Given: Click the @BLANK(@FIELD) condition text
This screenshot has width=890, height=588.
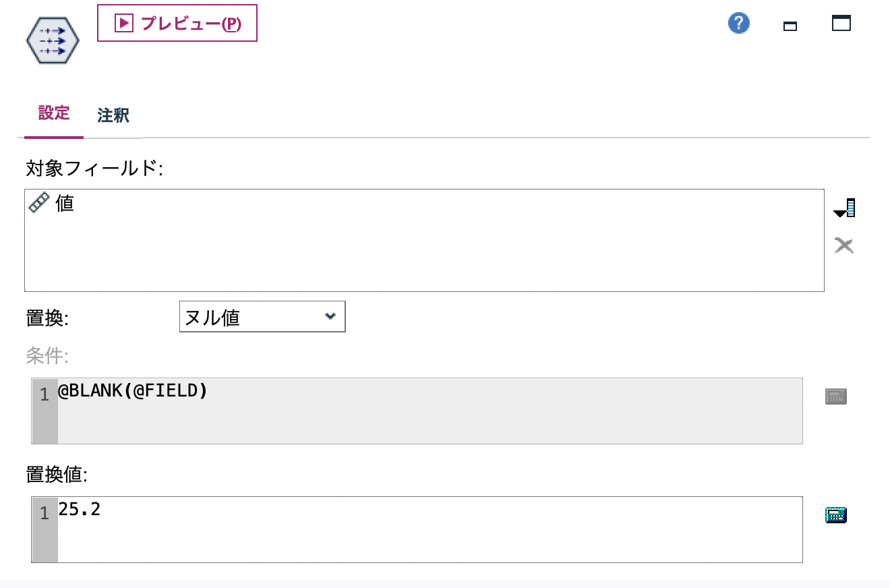Looking at the screenshot, I should point(133,390).
